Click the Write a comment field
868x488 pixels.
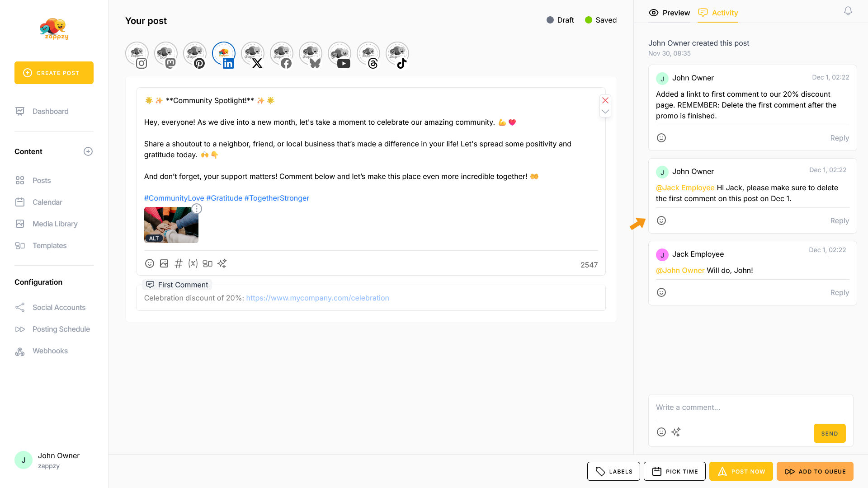click(x=750, y=407)
